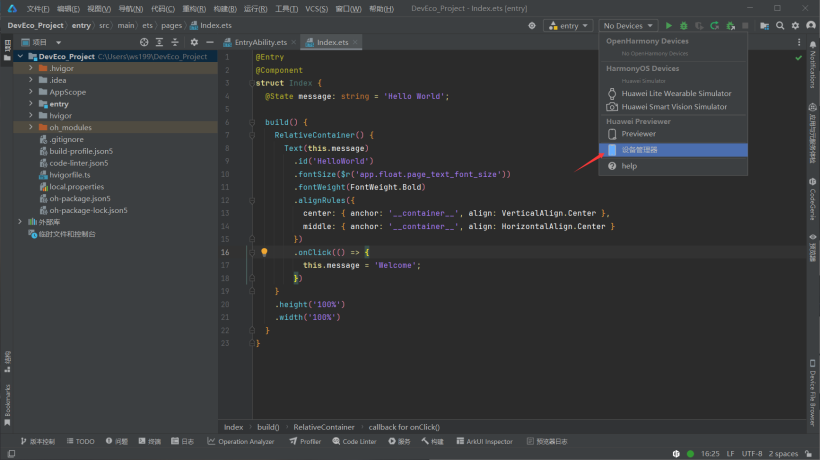This screenshot has height=460, width=820.
Task: Click the LF line separator indicator
Action: (731, 454)
